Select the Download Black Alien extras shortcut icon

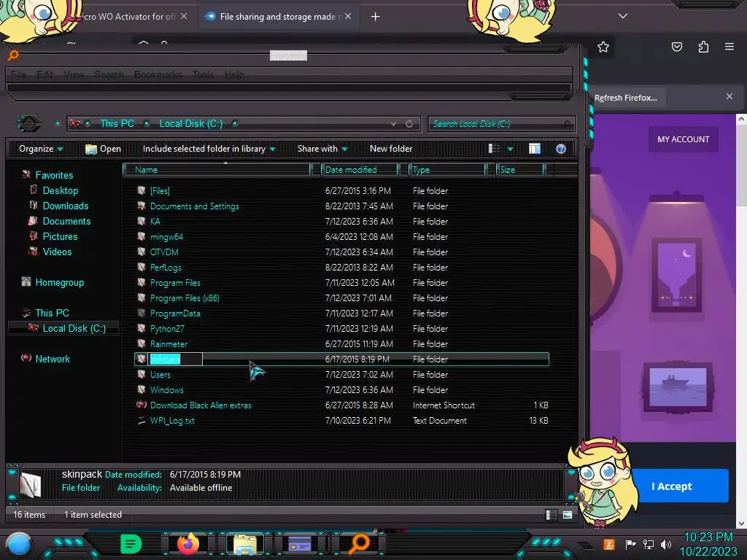tap(142, 405)
